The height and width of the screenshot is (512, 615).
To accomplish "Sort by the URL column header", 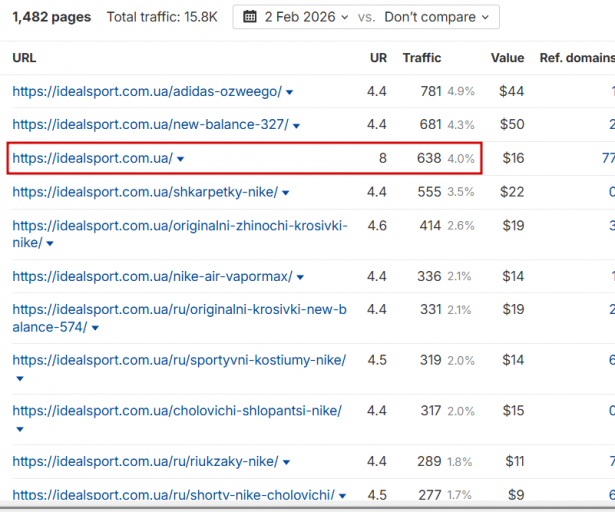I will 24,58.
